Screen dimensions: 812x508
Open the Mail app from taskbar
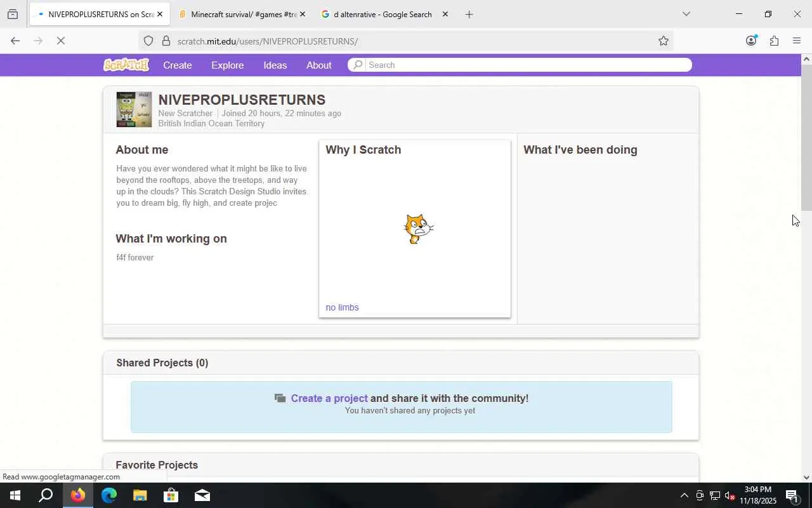pyautogui.click(x=202, y=495)
